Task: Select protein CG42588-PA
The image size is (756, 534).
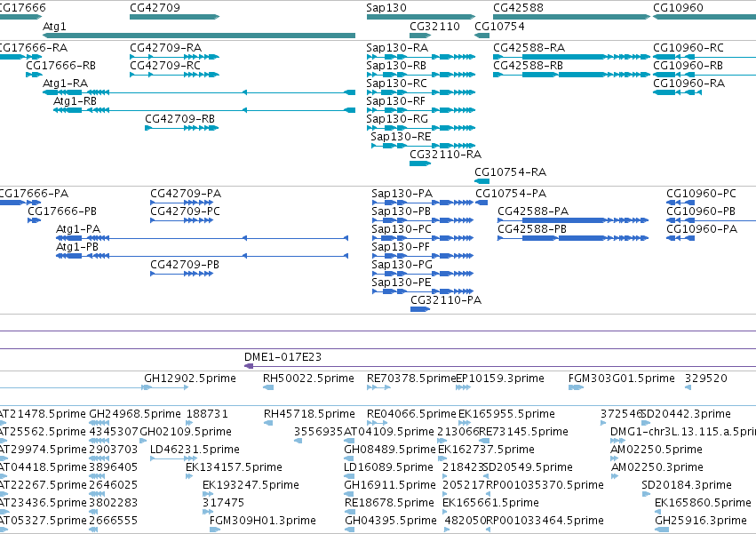Action: pyautogui.click(x=573, y=220)
